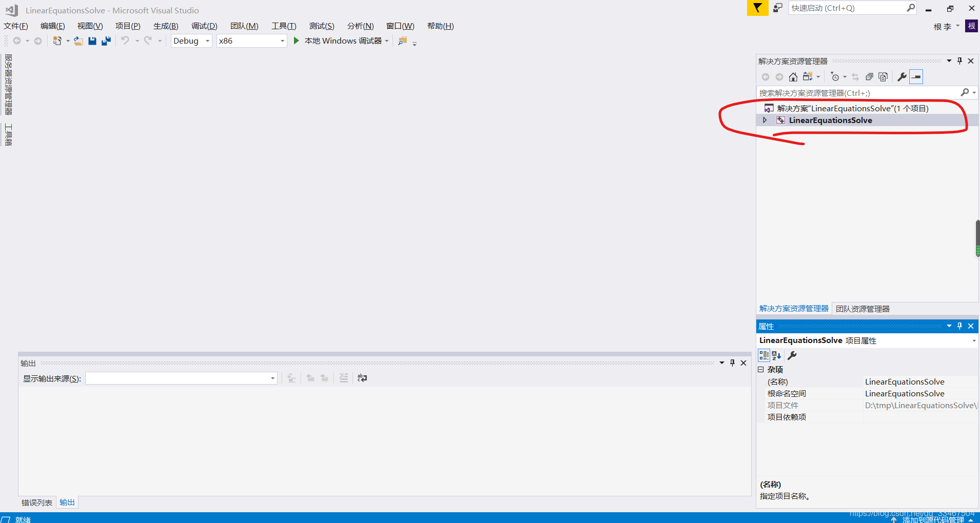Click the Undo arrow icon
The image size is (980, 523).
[x=125, y=41]
